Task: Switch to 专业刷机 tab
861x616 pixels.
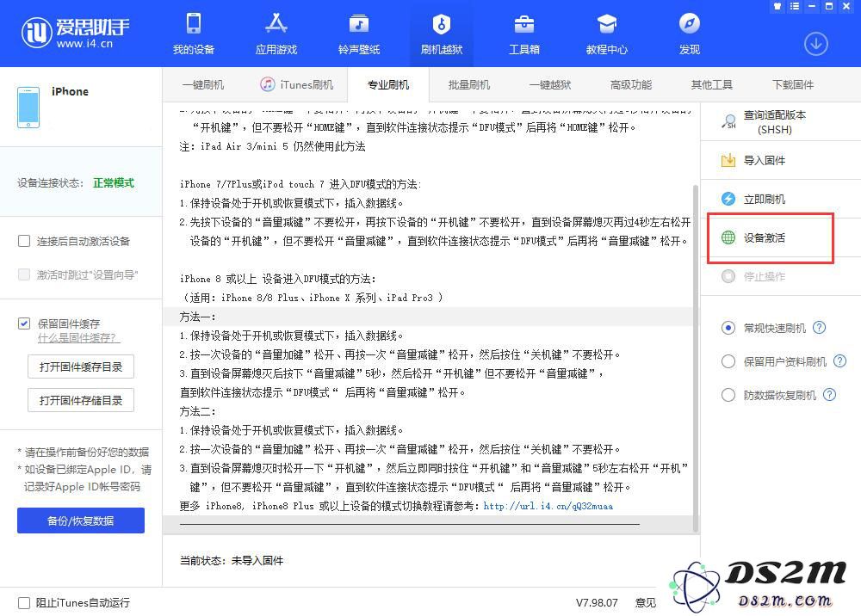Action: [388, 85]
